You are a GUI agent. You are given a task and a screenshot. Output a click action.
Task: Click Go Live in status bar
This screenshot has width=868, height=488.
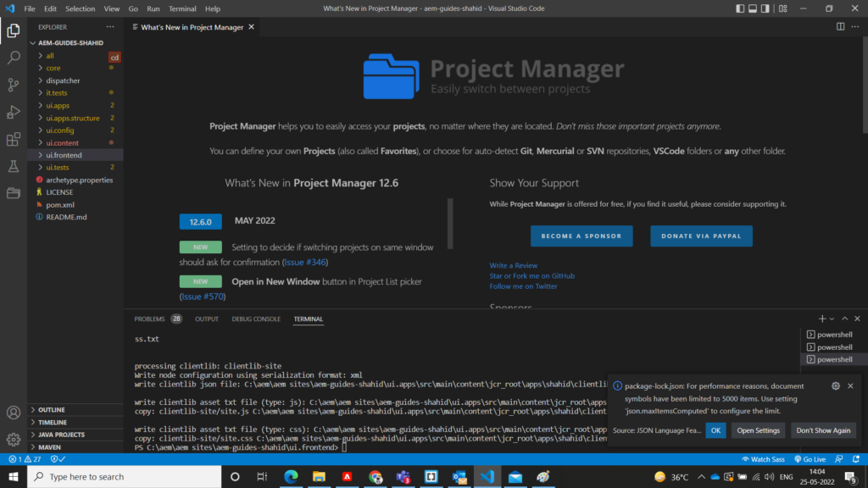(810, 459)
